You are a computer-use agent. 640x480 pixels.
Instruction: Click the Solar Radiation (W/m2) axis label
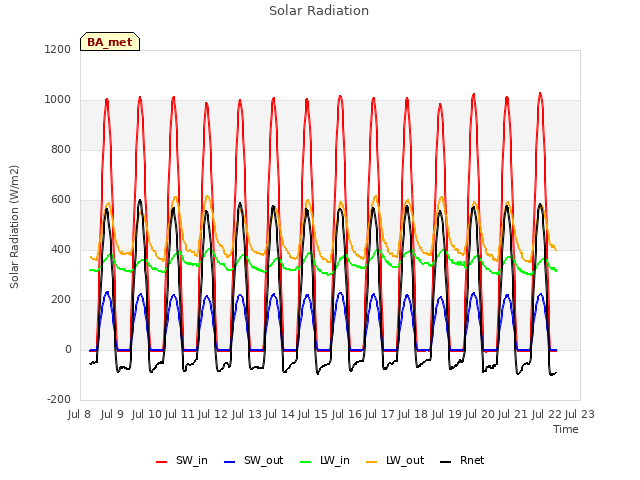click(x=14, y=227)
